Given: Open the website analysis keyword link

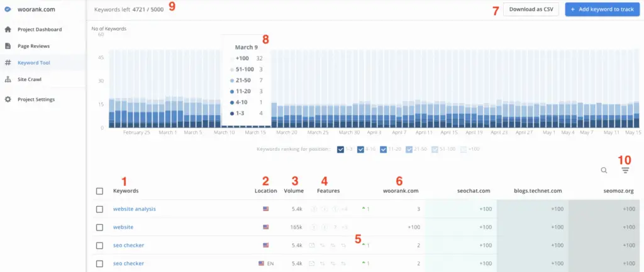Looking at the screenshot, I should point(135,209).
